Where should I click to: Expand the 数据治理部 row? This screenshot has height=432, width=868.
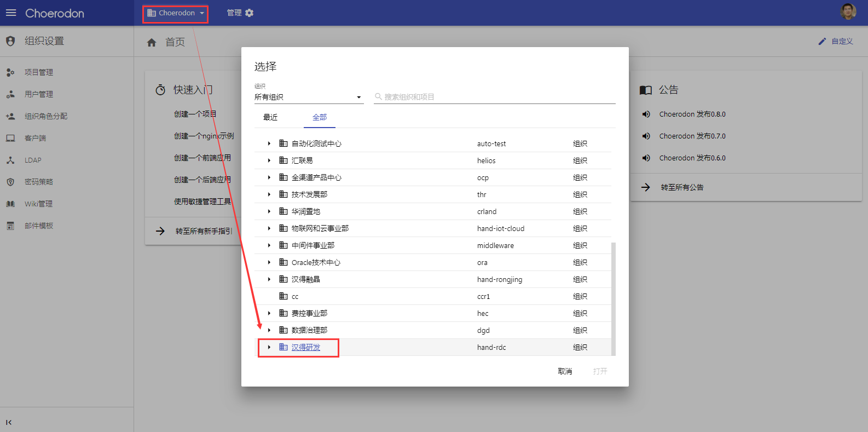click(269, 330)
